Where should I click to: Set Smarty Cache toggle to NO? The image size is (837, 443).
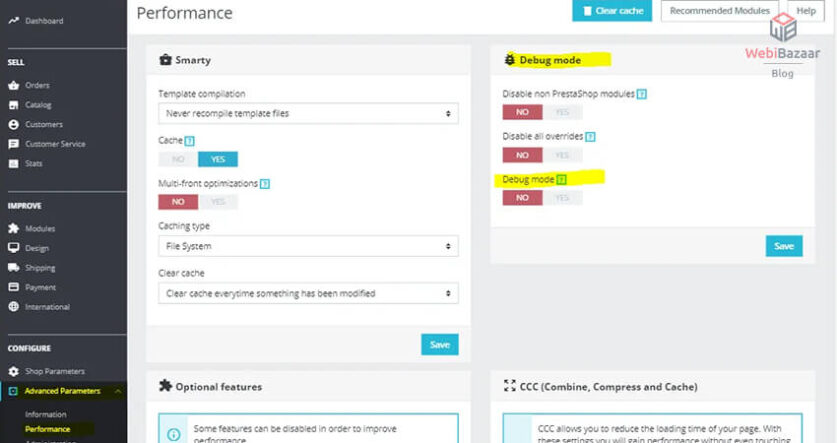(178, 159)
